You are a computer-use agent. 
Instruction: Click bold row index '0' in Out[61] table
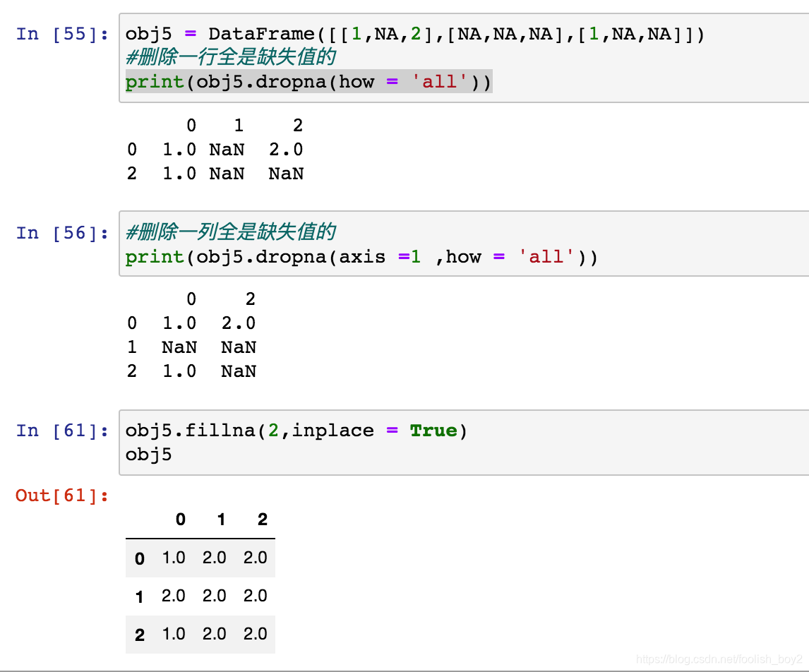(140, 558)
